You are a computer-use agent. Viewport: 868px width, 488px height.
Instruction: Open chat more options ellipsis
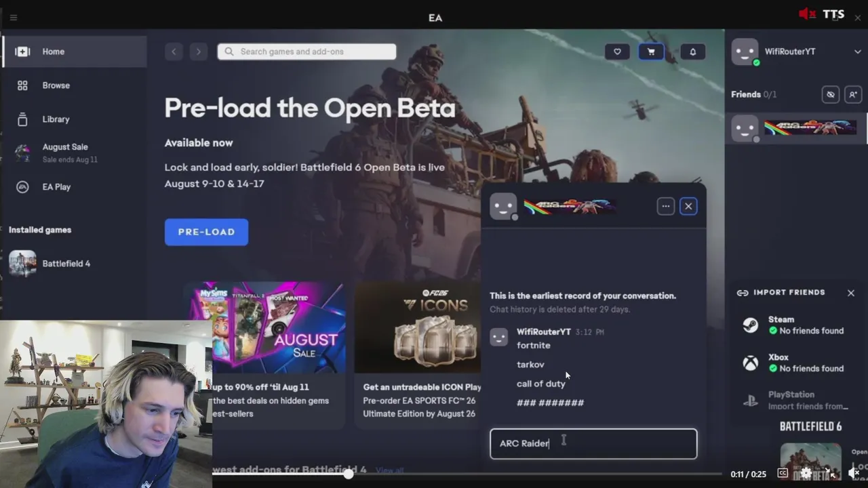666,206
